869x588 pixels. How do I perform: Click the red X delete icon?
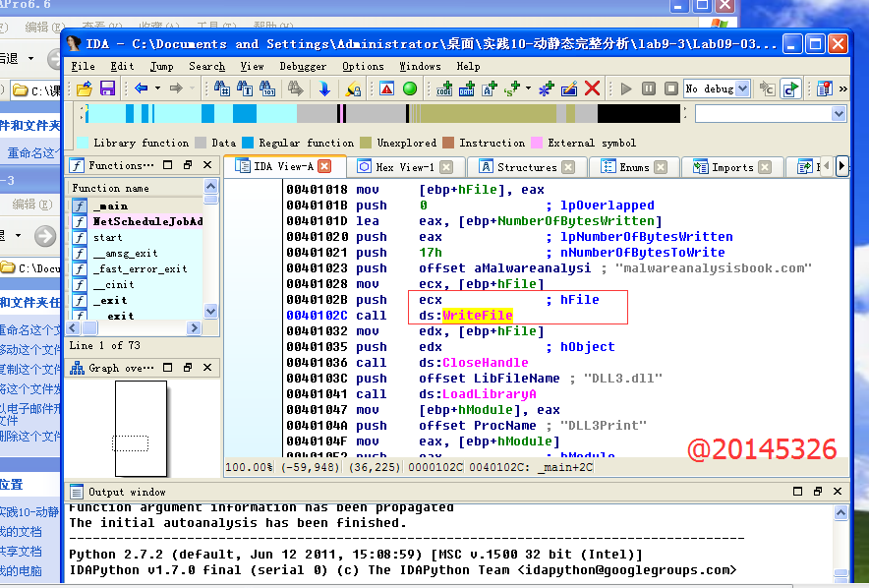592,88
